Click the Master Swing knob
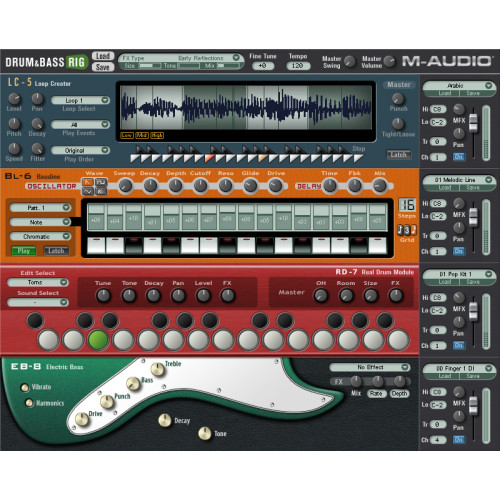The width and height of the screenshot is (500, 500). point(350,61)
